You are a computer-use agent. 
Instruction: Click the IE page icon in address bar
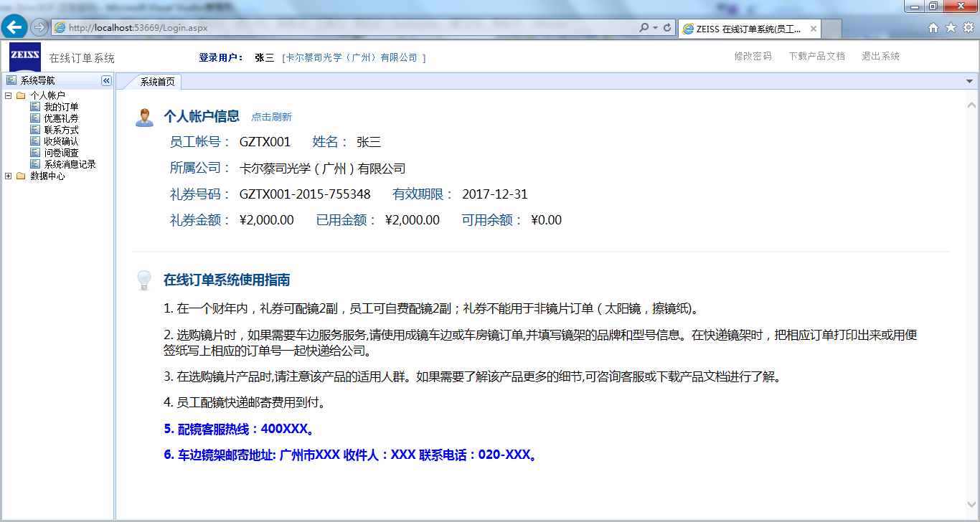click(x=60, y=28)
